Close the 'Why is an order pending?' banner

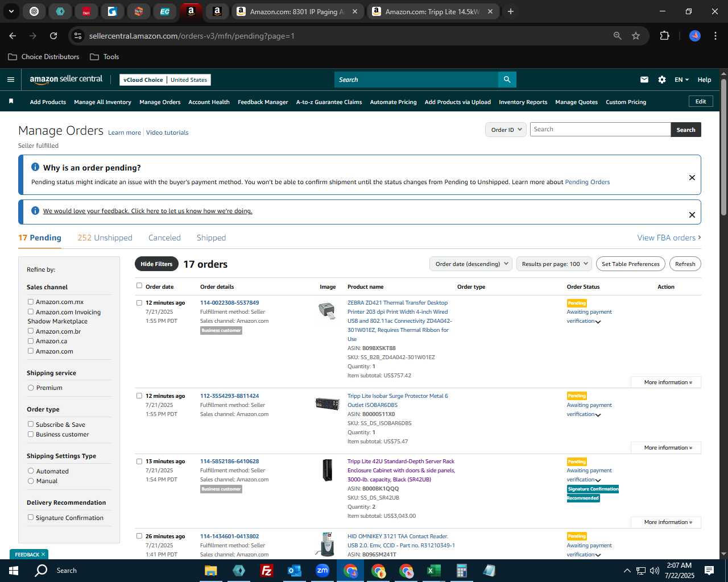[x=692, y=177]
